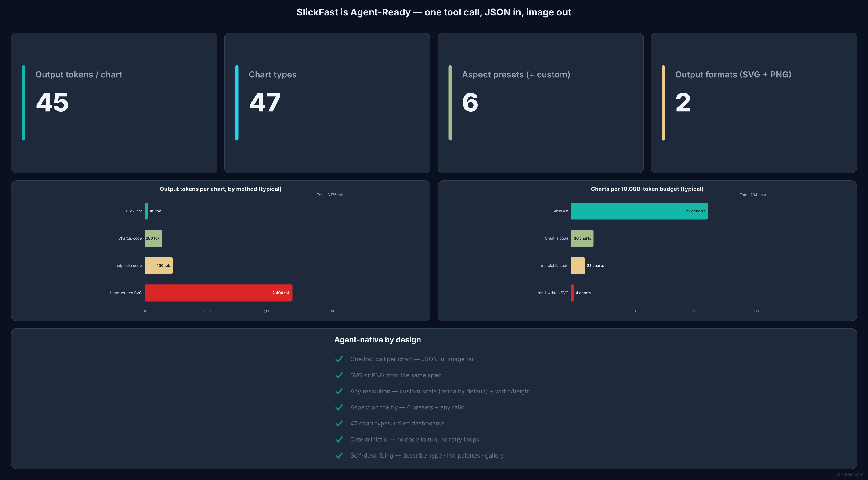Click 'matplotlib code' label in charts-per-budget chart
Screen dimensions: 868x480
pos(555,266)
